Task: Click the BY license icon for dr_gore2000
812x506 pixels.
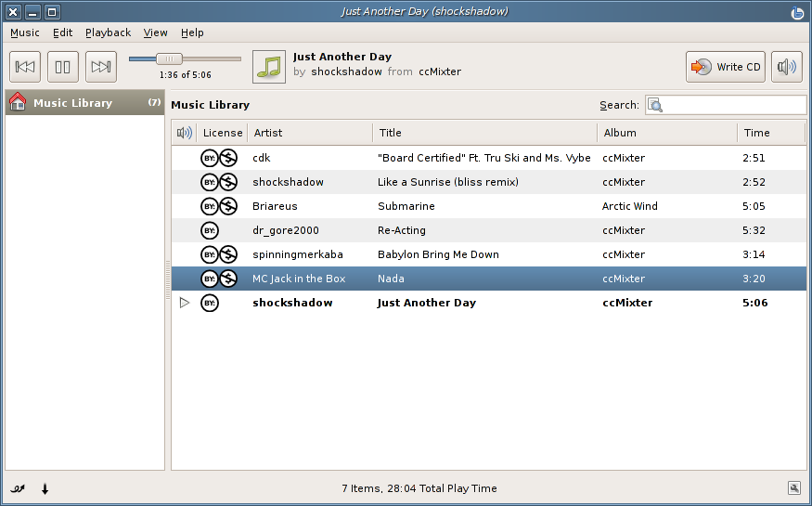Action: pos(210,230)
